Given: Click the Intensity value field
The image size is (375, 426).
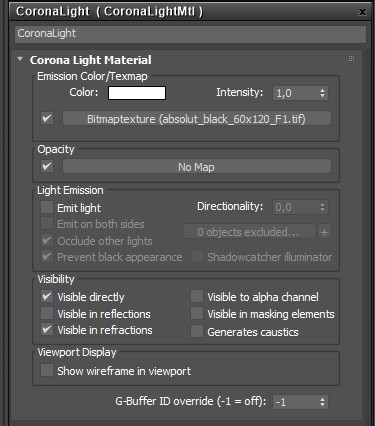Looking at the screenshot, I should 296,93.
